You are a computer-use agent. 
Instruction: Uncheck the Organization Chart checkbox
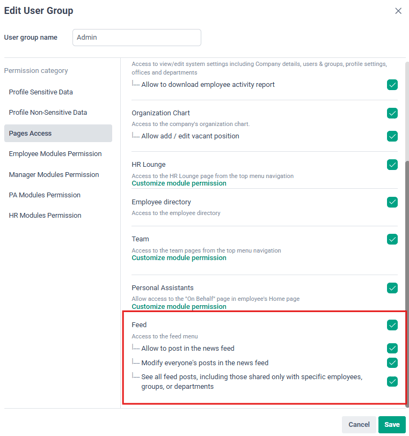392,113
